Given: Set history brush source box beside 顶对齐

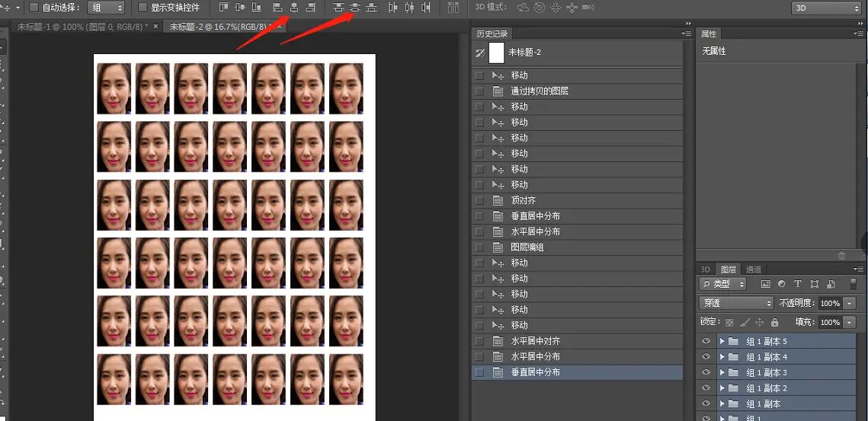Looking at the screenshot, I should [x=479, y=200].
